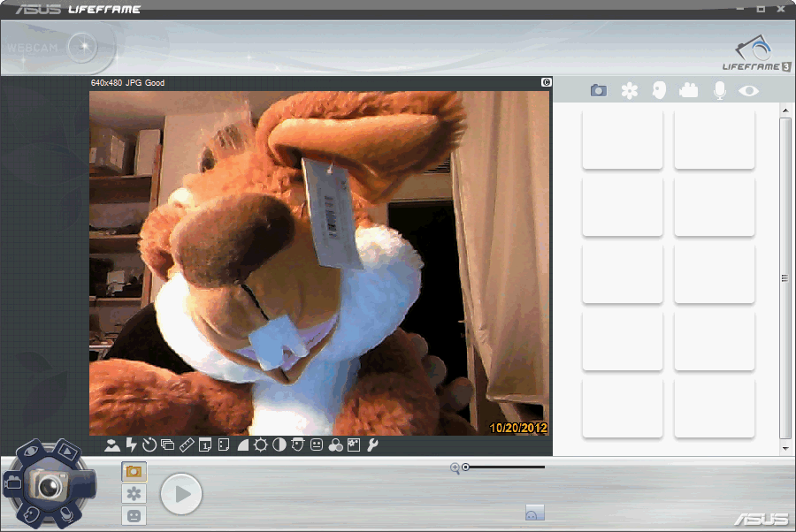Screen dimensions: 796x532
Task: Open contrast half-circle icon
Action: pos(279,445)
